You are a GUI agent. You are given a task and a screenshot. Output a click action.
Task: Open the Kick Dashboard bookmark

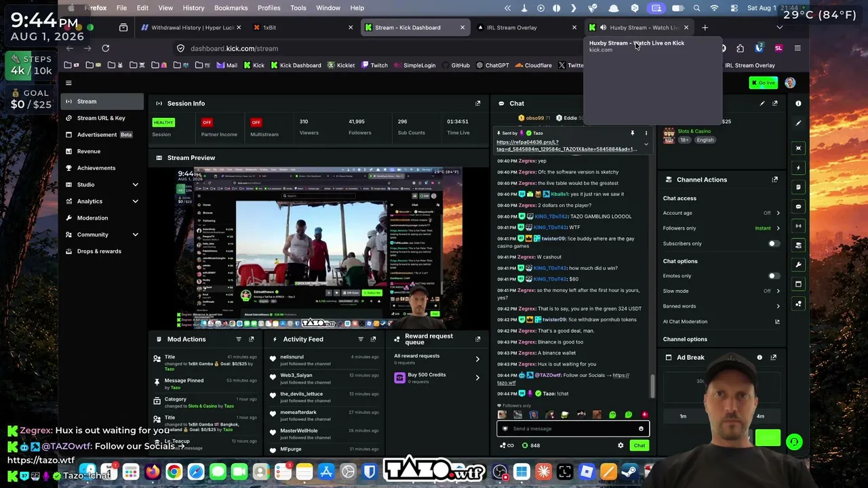pyautogui.click(x=296, y=66)
